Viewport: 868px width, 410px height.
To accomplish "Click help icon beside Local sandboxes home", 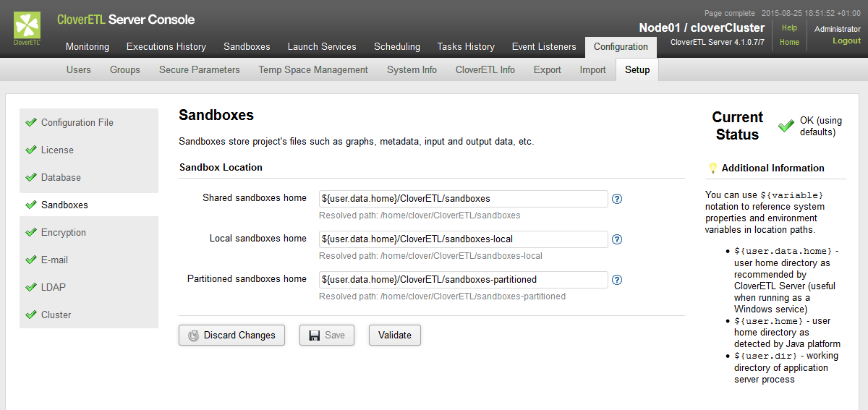I will [x=617, y=239].
